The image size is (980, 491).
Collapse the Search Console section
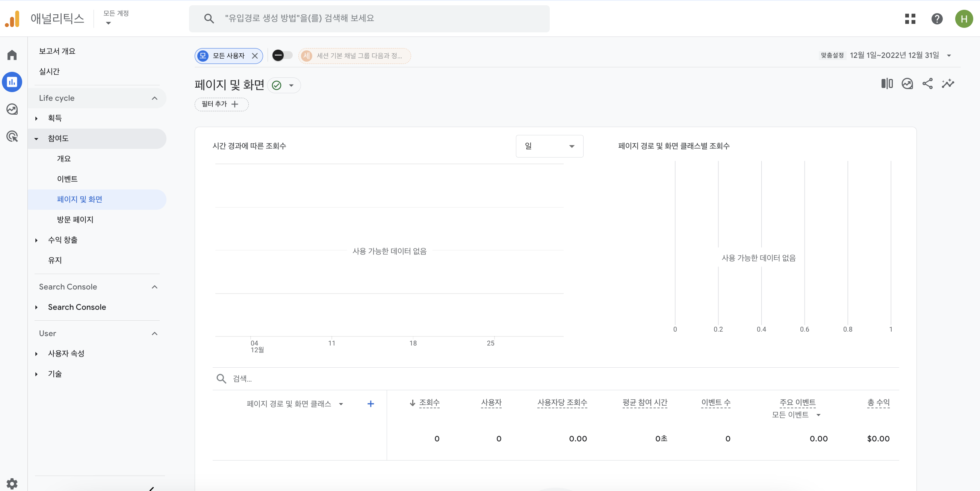pyautogui.click(x=154, y=287)
